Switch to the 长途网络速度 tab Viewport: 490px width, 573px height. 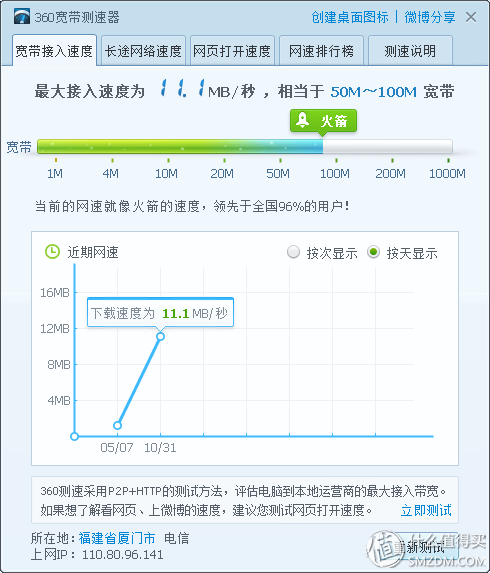[143, 51]
